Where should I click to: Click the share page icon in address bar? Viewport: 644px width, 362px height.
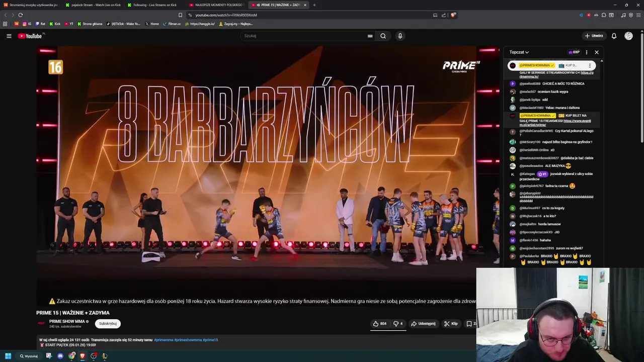click(x=444, y=15)
